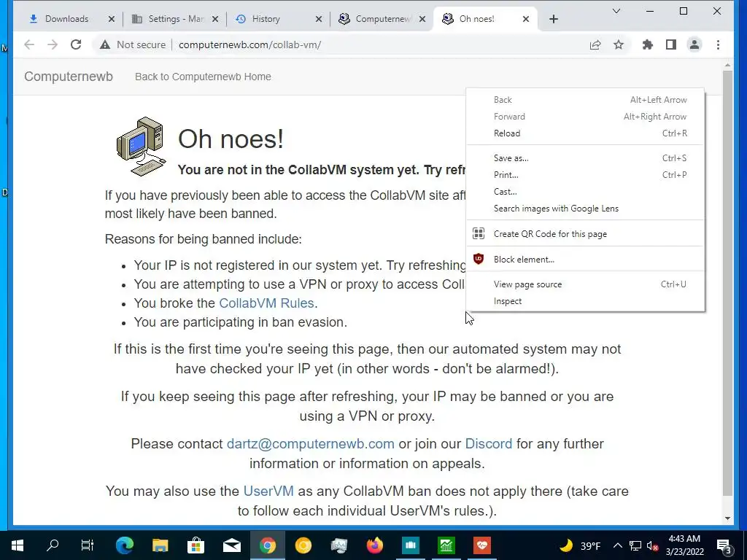Select Reload in context menu

[586, 133]
